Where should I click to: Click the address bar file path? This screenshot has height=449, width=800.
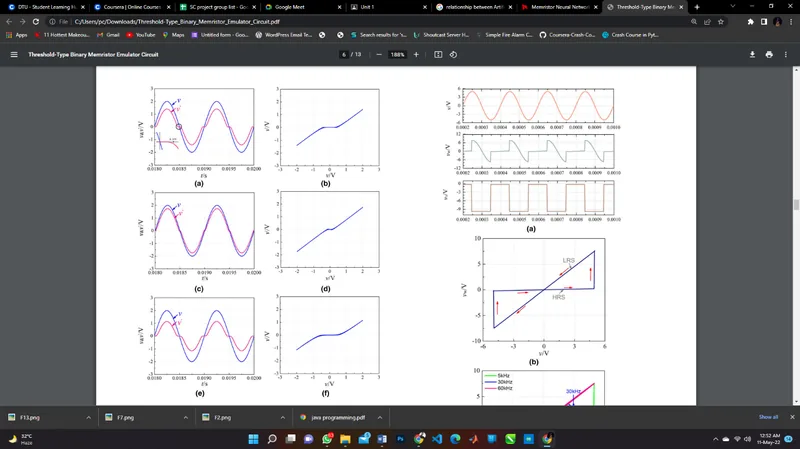[x=177, y=22]
